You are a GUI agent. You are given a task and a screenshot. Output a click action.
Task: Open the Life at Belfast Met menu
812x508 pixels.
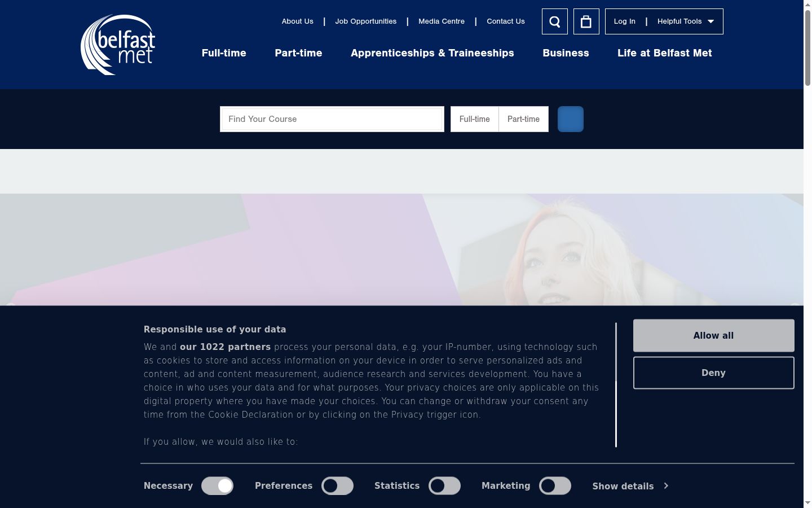click(665, 53)
